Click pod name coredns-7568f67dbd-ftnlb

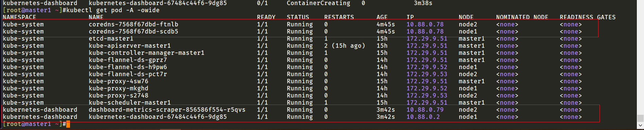(134, 24)
